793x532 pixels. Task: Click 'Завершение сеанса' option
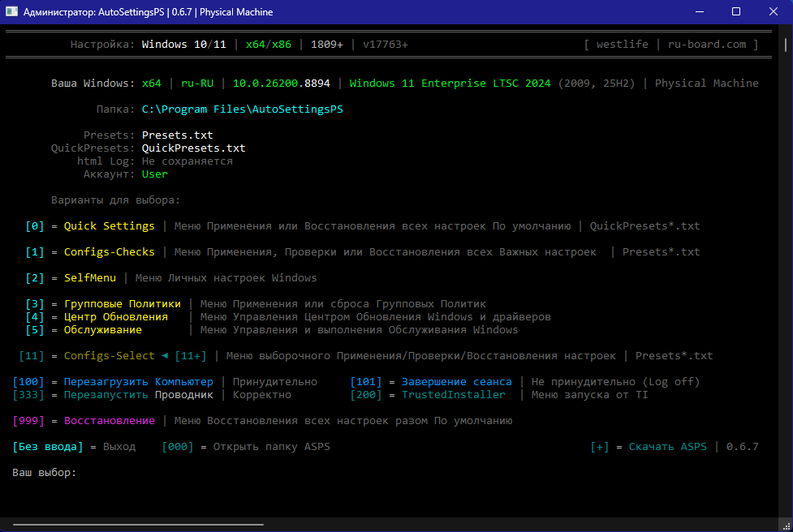click(457, 381)
